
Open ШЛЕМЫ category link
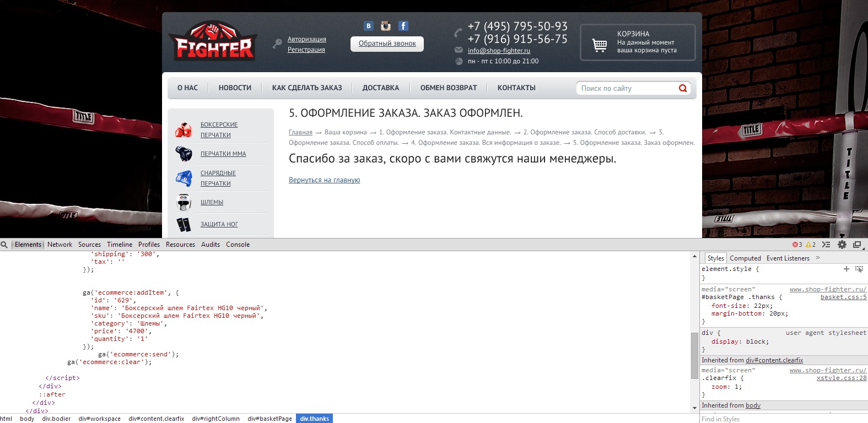click(x=212, y=203)
